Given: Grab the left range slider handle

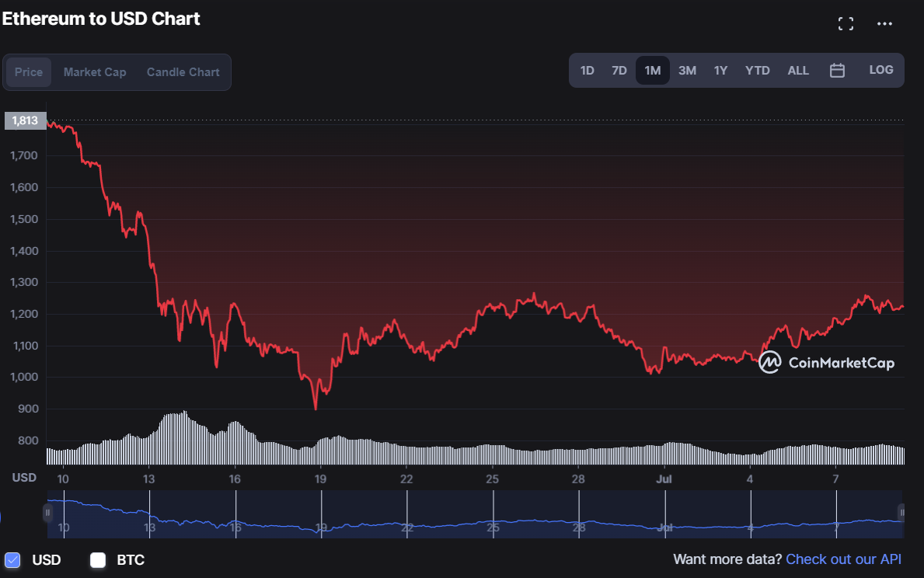Looking at the screenshot, I should [47, 513].
